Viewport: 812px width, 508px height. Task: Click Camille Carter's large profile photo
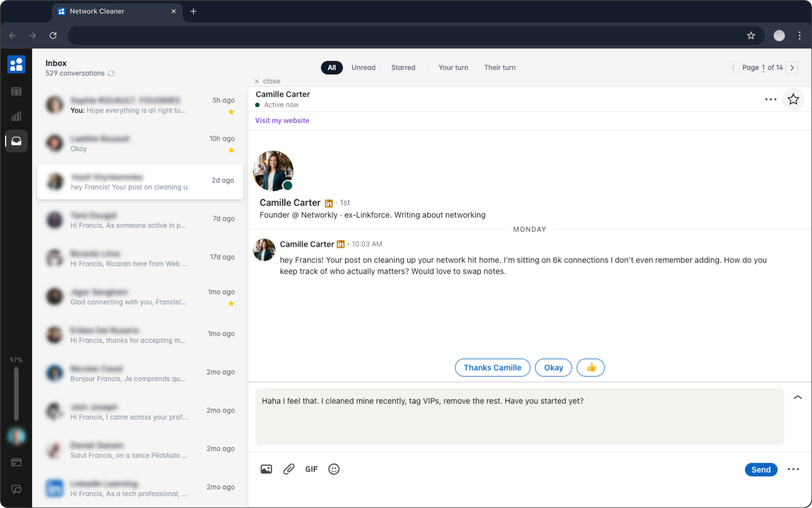click(x=273, y=170)
